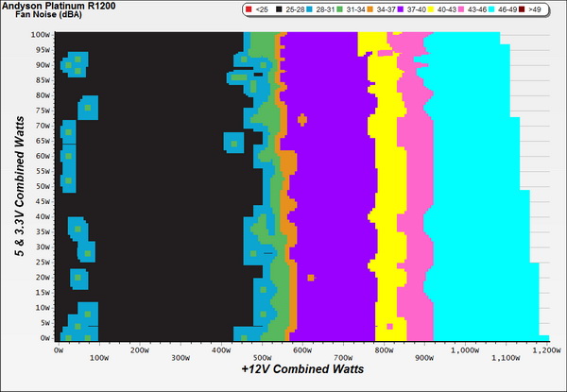
Task: Click the 1,000w label on the horizontal axis
Action: click(x=465, y=350)
